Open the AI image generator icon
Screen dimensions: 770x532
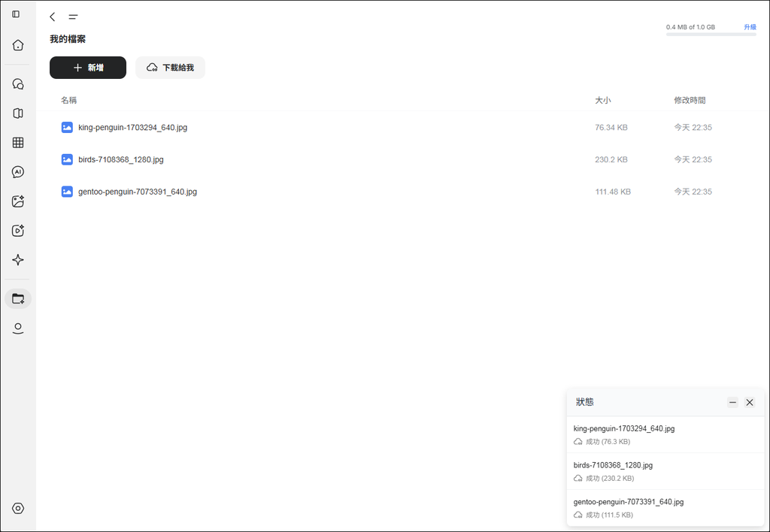(18, 201)
